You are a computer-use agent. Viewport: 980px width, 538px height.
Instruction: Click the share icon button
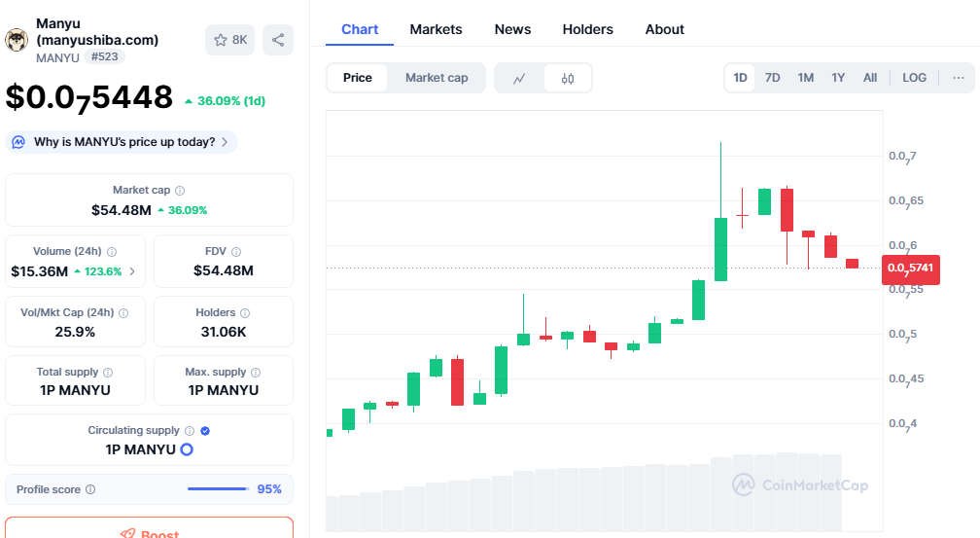click(x=278, y=40)
